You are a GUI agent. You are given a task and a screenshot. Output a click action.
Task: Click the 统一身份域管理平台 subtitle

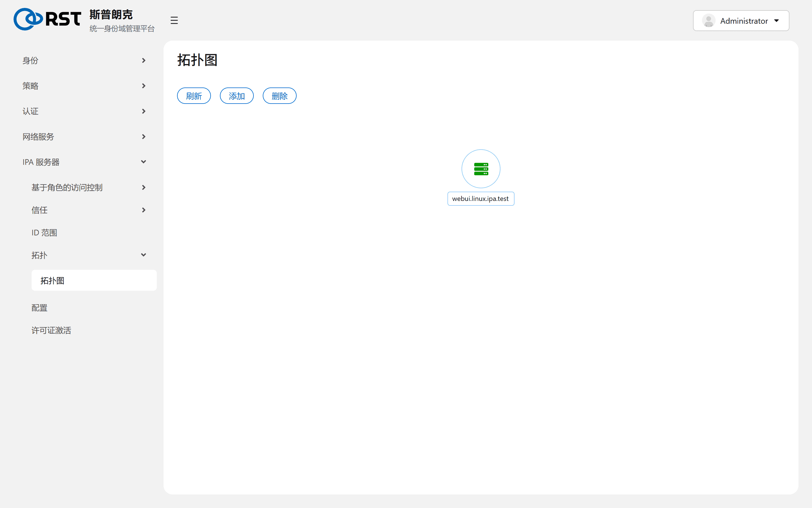122,29
